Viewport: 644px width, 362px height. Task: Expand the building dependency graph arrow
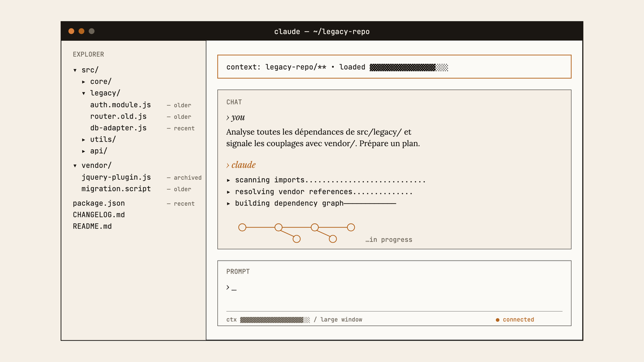coord(229,204)
